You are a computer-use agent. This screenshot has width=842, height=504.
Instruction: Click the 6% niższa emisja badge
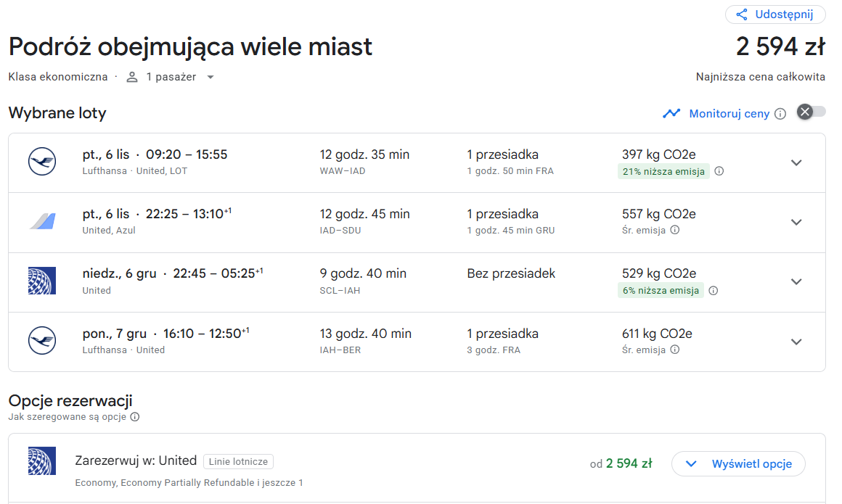[661, 290]
